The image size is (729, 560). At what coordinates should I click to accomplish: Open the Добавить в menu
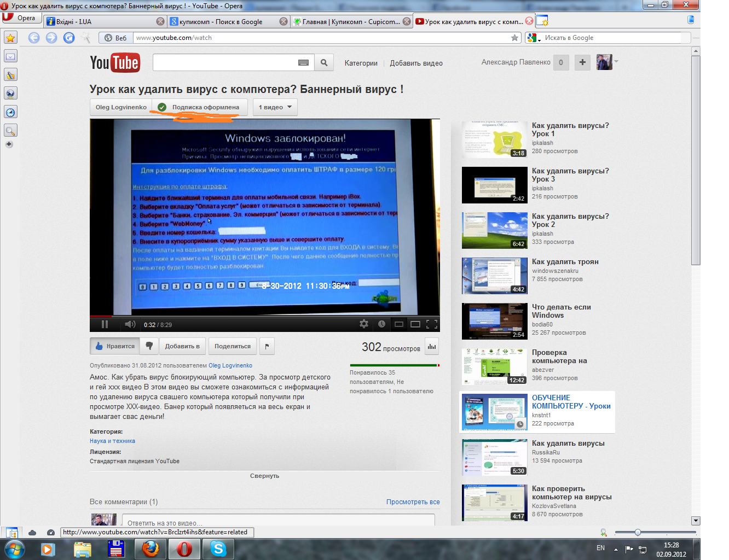[x=182, y=346]
